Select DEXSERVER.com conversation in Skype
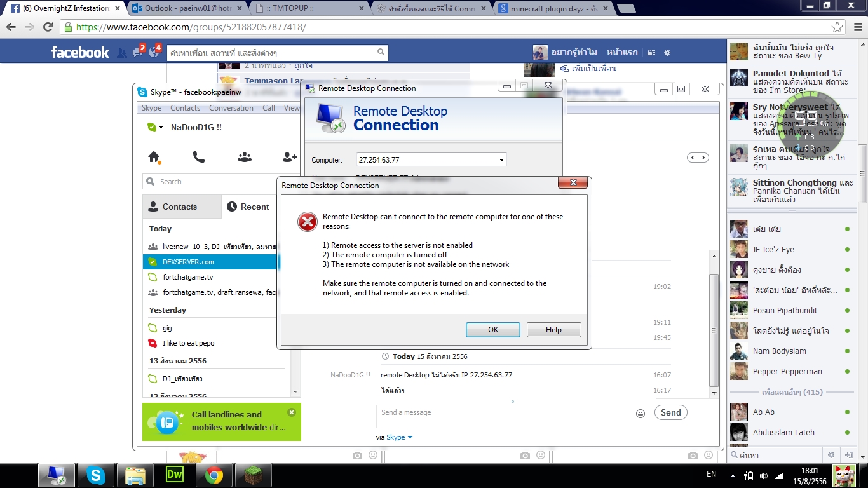Image resolution: width=868 pixels, height=488 pixels. (210, 262)
